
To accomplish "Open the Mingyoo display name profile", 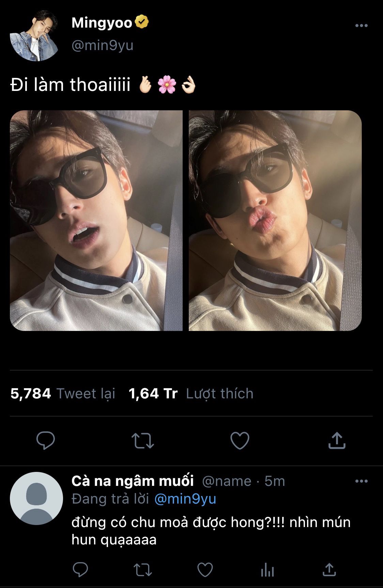I will (102, 23).
